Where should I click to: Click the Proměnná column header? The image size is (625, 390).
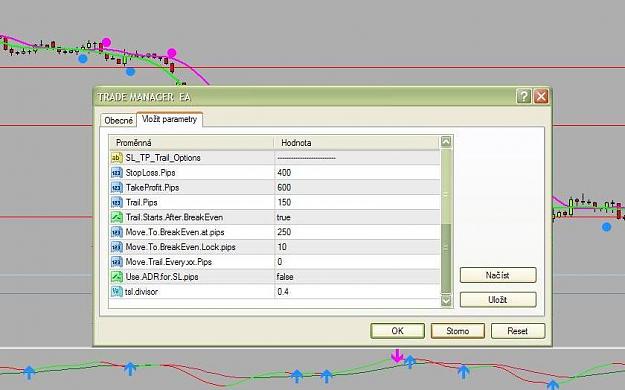191,143
